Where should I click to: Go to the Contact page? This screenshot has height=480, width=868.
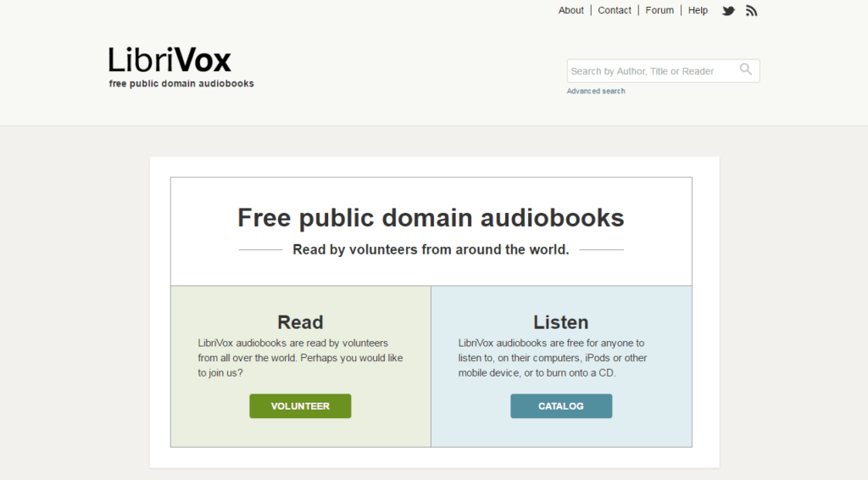[615, 10]
